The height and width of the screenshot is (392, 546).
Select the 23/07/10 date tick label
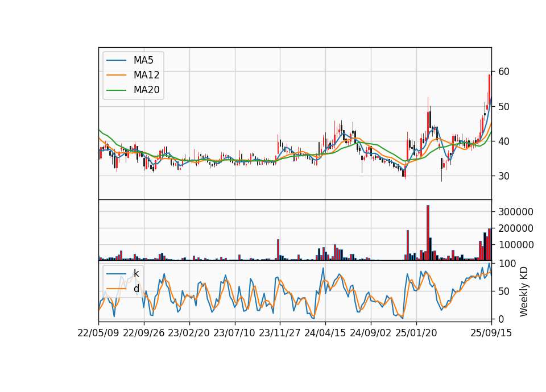click(x=234, y=333)
